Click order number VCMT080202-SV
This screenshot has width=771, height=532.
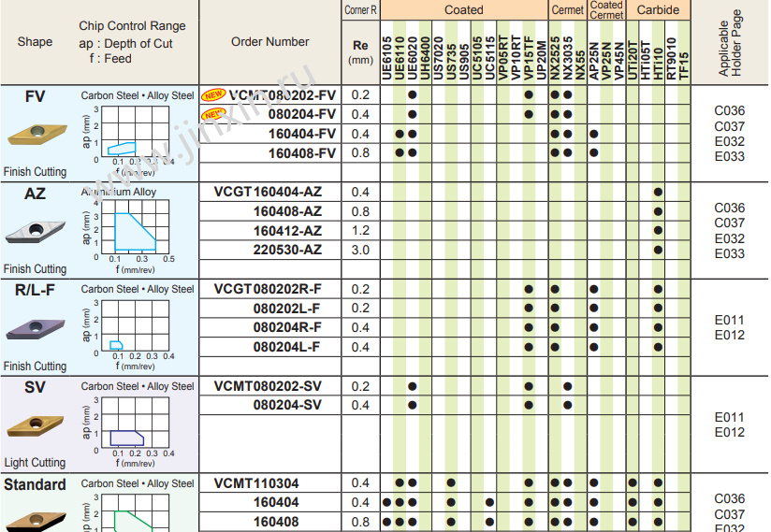click(268, 386)
